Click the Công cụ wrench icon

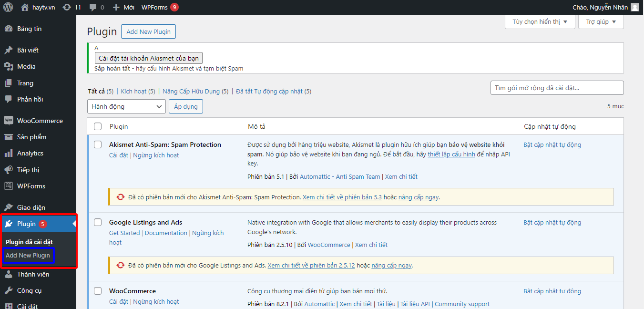(x=9, y=290)
